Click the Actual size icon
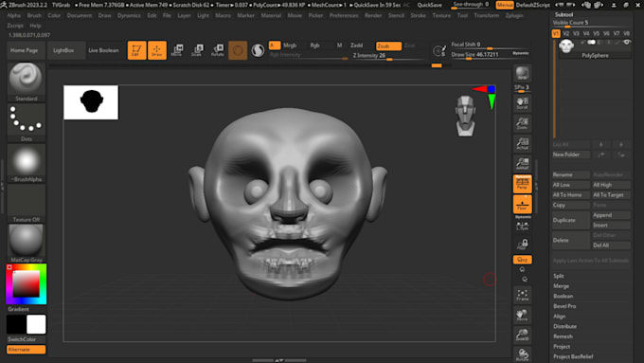 click(522, 143)
